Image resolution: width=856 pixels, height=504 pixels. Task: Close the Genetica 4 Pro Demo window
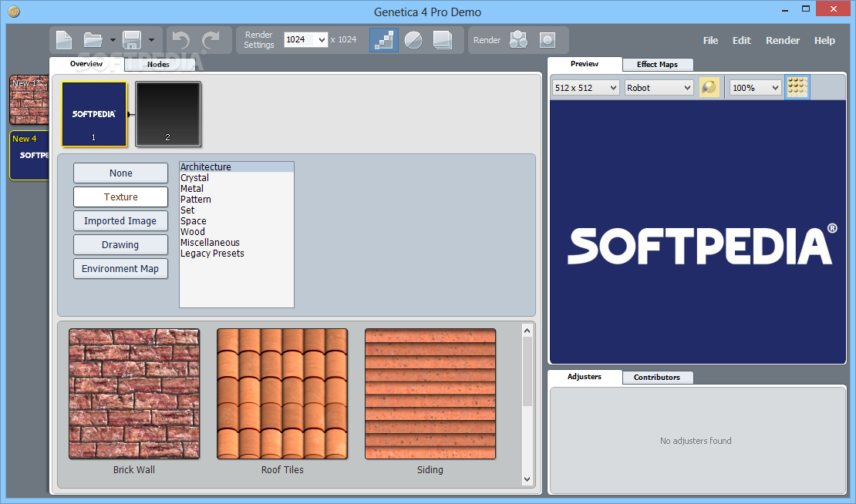(834, 8)
